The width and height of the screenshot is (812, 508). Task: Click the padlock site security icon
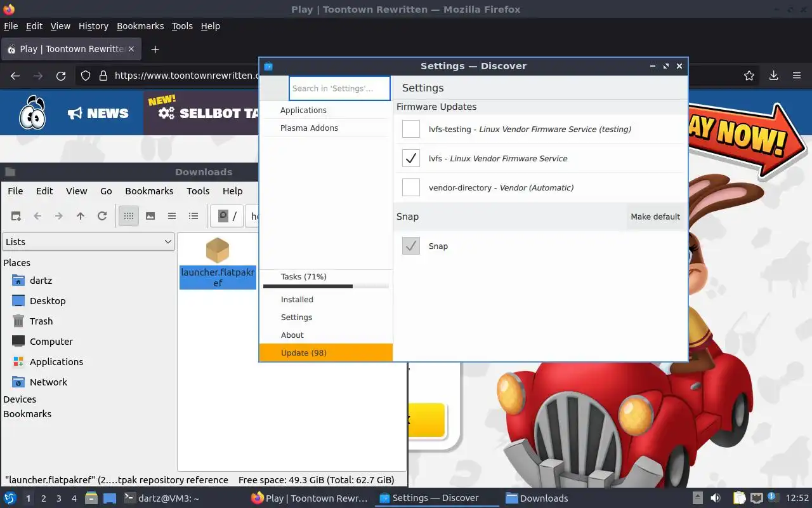[x=103, y=76]
